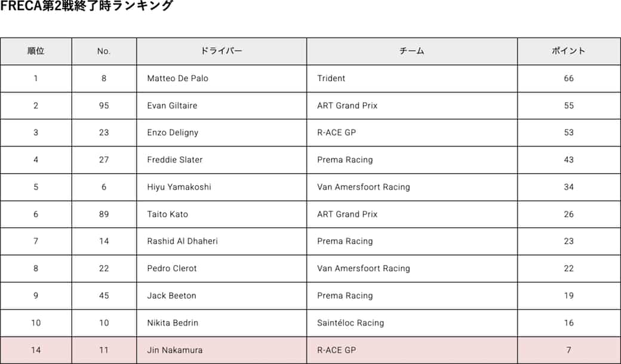Select driver name Evan Giltaire
Image resolution: width=621 pixels, height=364 pixels.
(173, 106)
